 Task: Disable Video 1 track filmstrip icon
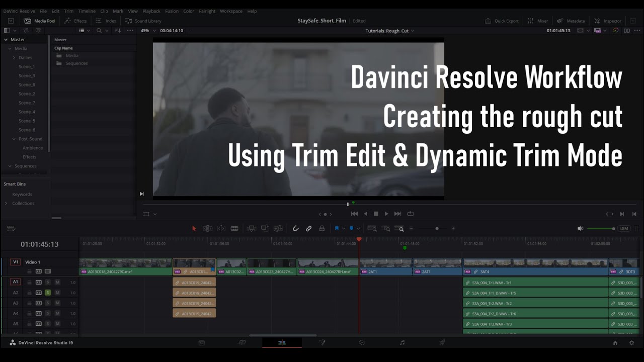pyautogui.click(x=48, y=271)
